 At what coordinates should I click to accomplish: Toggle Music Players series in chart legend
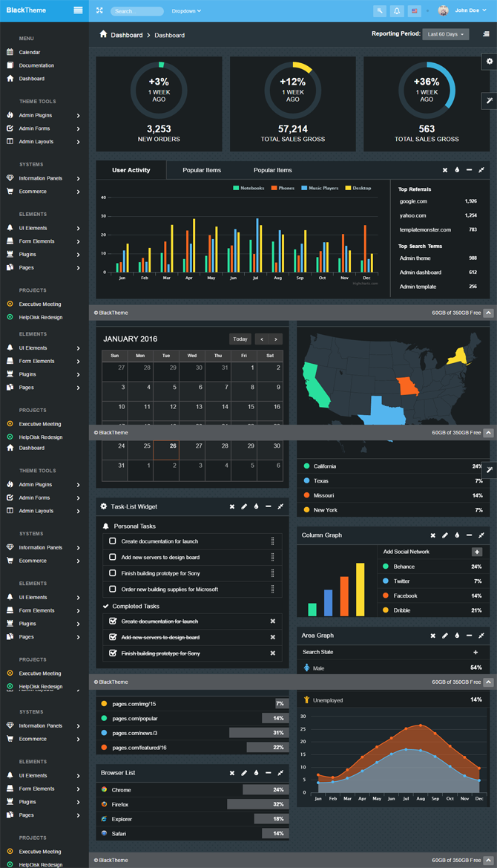click(320, 188)
